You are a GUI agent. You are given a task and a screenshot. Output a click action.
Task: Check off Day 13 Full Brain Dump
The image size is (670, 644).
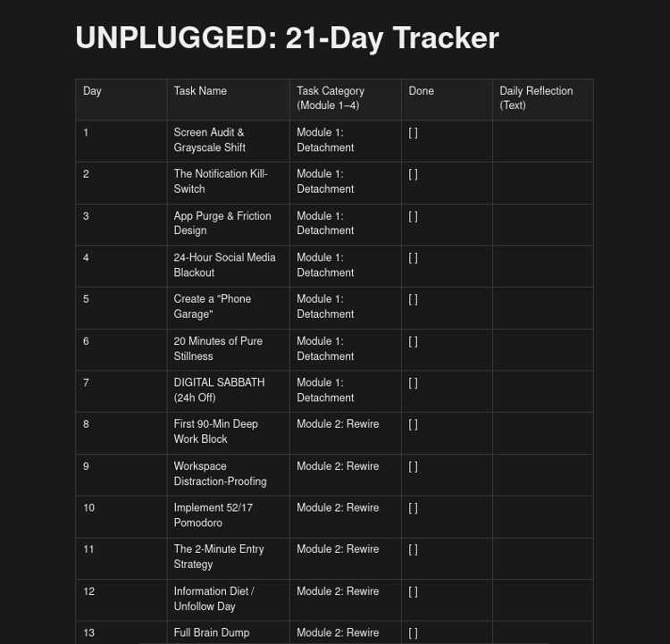tap(413, 633)
